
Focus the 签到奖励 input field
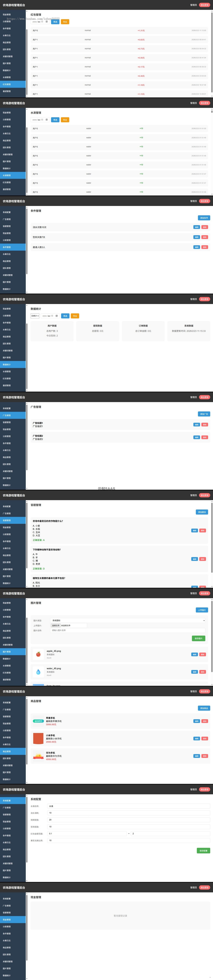pos(129,827)
